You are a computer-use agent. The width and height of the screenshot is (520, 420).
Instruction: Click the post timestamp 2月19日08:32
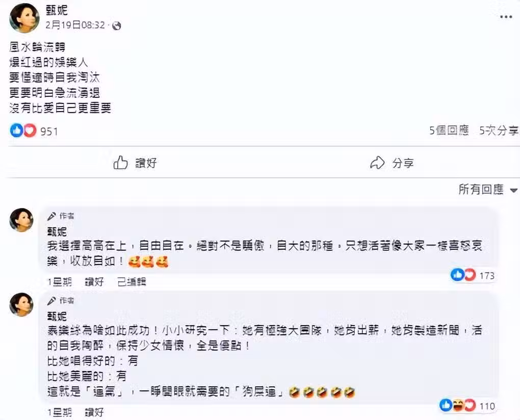(x=75, y=25)
